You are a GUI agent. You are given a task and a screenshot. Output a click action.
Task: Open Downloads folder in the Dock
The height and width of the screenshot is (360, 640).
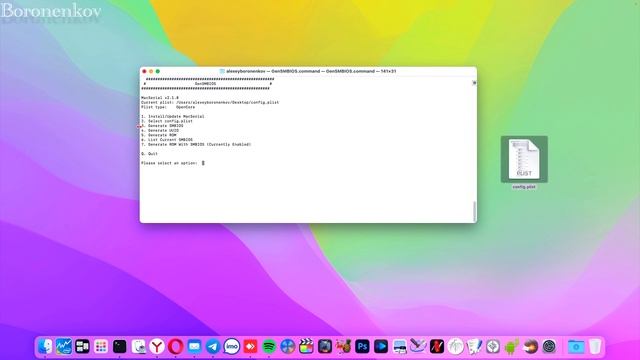[x=576, y=347]
